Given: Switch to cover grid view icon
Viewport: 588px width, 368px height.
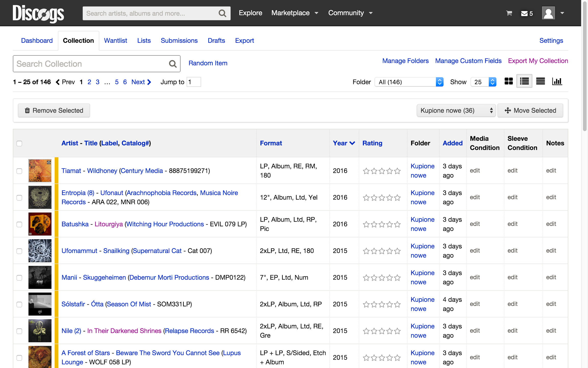Looking at the screenshot, I should [509, 81].
